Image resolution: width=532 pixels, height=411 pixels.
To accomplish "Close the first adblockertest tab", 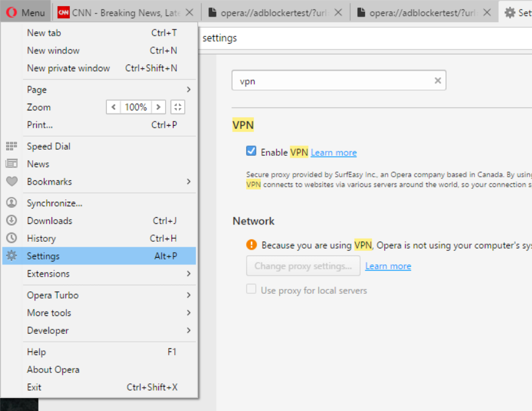I will (338, 12).
